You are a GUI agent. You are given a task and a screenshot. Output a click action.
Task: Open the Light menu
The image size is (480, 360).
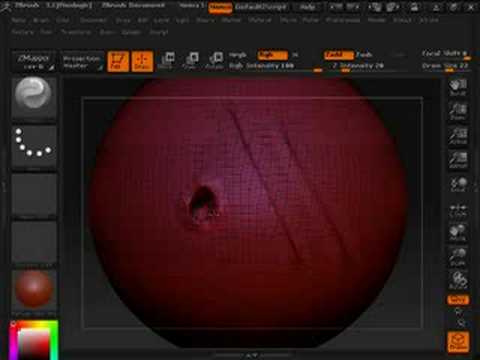pos(182,20)
